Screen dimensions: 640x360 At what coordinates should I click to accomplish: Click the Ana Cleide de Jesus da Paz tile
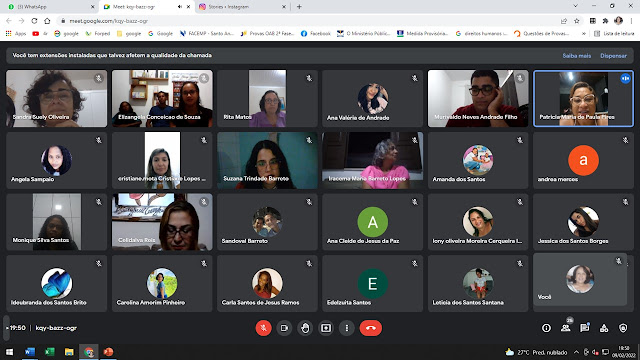coord(372,222)
